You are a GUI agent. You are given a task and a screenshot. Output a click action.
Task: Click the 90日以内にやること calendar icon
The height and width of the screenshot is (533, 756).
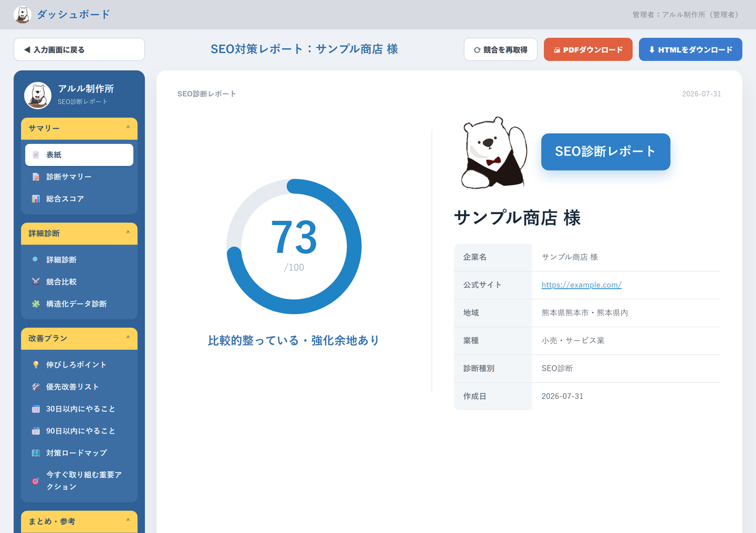tap(36, 431)
